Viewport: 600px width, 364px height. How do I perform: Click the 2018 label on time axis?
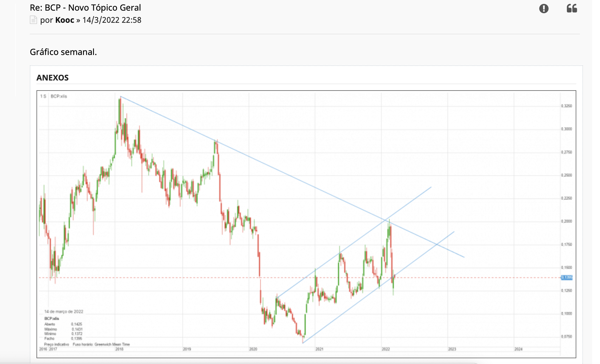pos(119,349)
